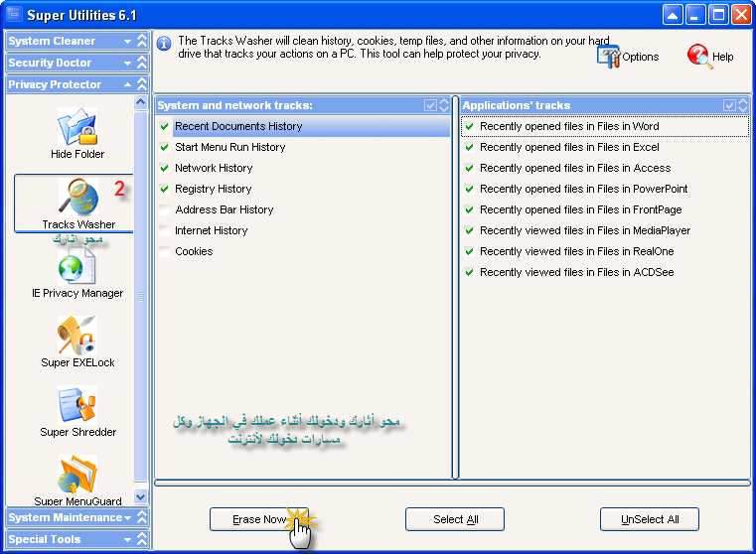Screen dimensions: 756x554
Task: Open Super MenuGuard folder icon
Action: point(77,474)
